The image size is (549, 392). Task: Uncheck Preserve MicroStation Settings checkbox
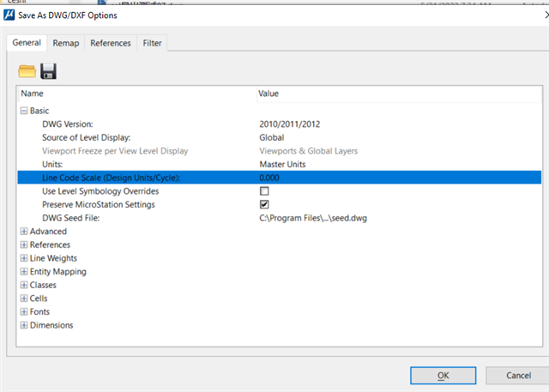[x=264, y=204]
